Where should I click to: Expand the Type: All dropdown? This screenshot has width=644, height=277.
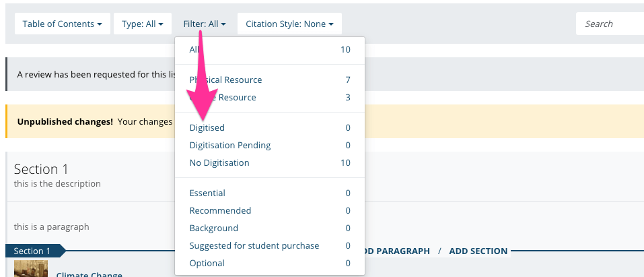(143, 24)
